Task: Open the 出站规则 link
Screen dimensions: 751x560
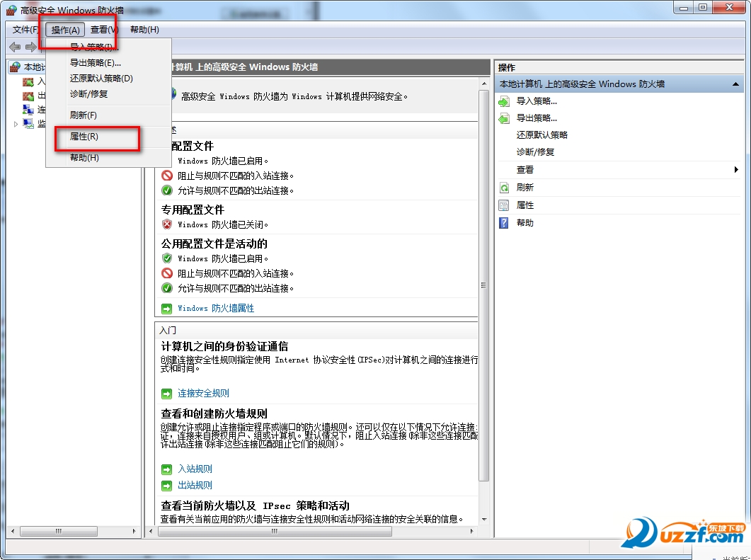Action: point(195,485)
